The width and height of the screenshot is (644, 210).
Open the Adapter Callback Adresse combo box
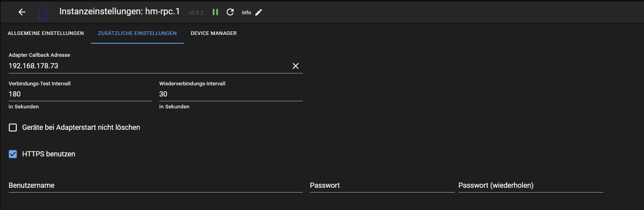click(x=147, y=66)
